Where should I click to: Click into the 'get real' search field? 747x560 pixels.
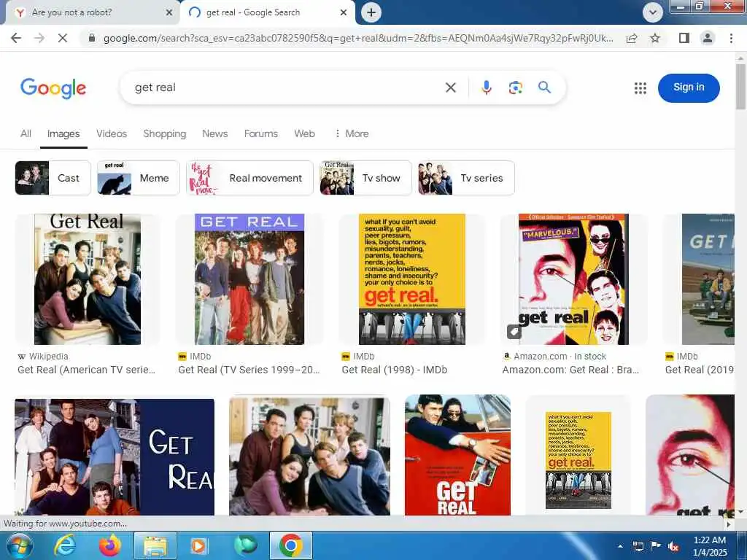click(x=286, y=87)
